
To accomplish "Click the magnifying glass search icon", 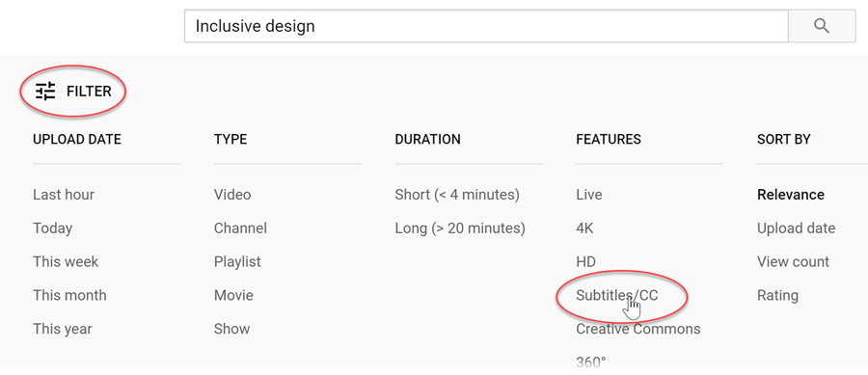I will point(822,26).
